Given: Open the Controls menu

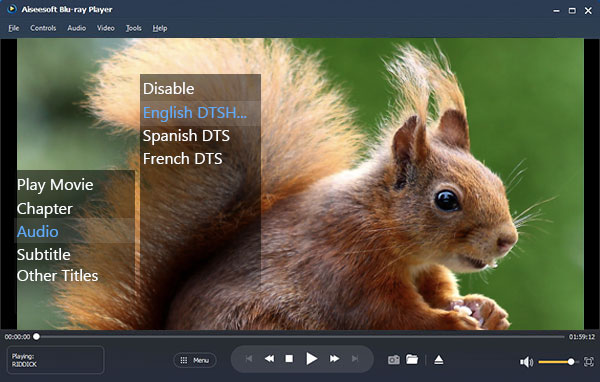Looking at the screenshot, I should 43,28.
